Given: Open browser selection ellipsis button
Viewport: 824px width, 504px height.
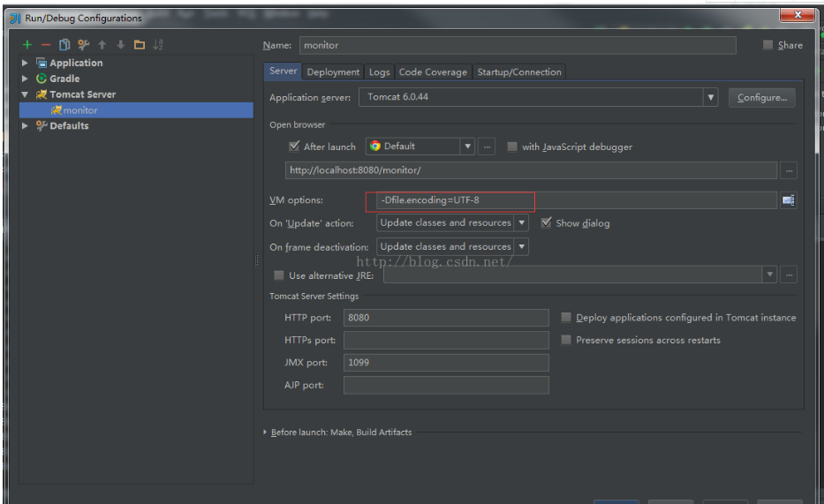Looking at the screenshot, I should [487, 147].
